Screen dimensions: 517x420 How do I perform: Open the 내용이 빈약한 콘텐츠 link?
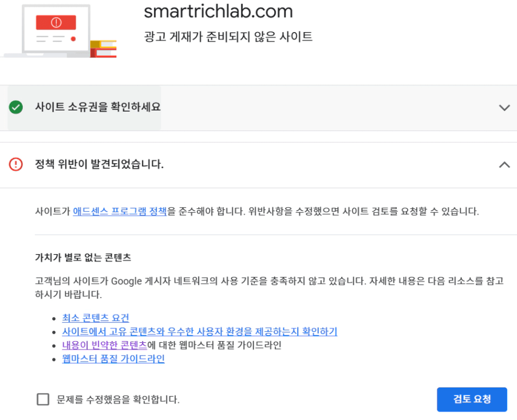coord(104,345)
